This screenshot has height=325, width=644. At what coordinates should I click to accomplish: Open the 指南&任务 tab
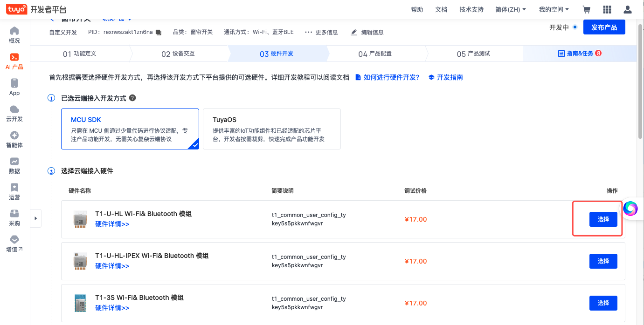[x=580, y=54]
